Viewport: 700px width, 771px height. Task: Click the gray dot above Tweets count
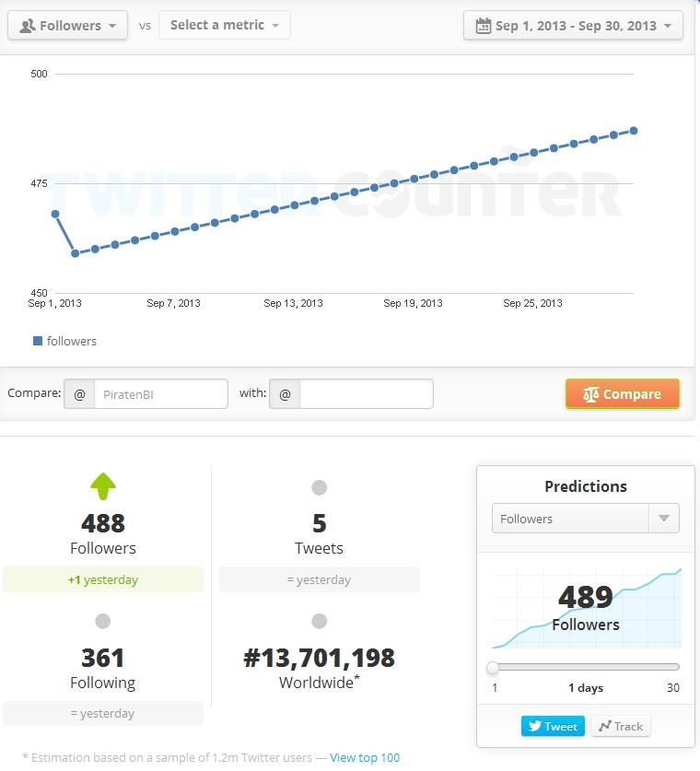pos(319,487)
